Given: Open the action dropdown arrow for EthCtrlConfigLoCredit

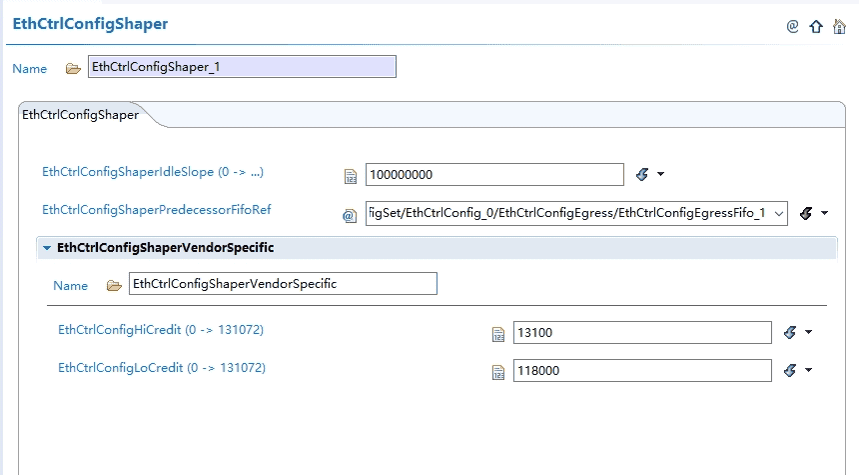Looking at the screenshot, I should 809,371.
